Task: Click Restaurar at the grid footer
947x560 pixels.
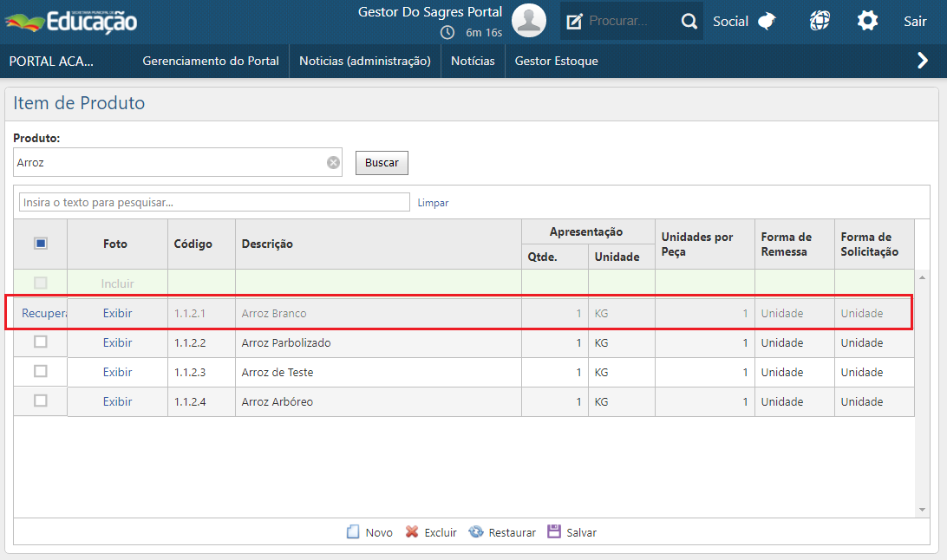Action: [x=502, y=532]
